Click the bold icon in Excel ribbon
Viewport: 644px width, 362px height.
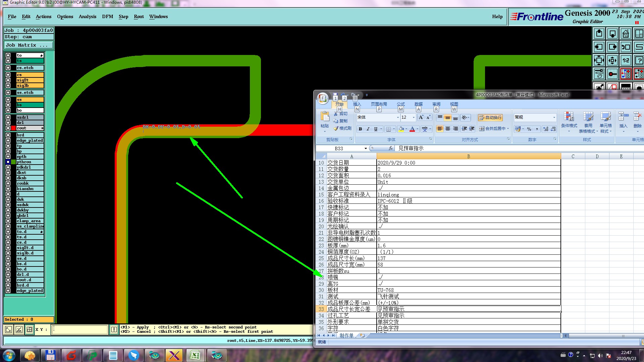360,129
